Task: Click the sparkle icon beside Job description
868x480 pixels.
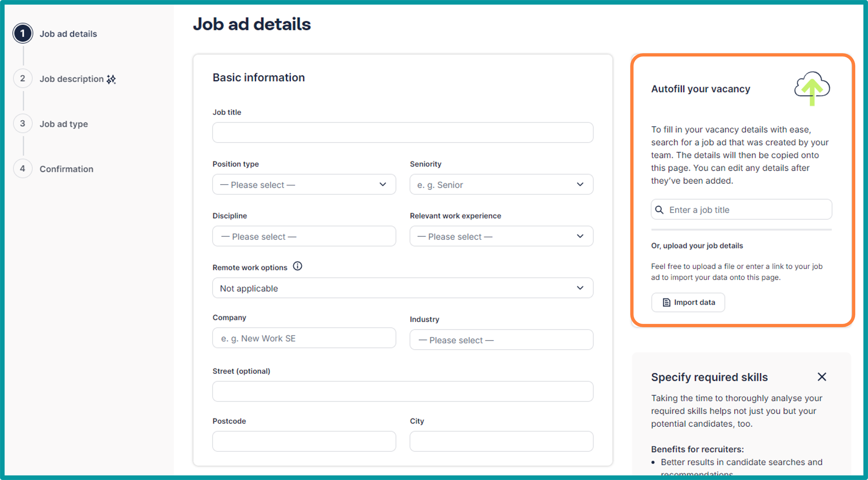Action: pyautogui.click(x=111, y=79)
